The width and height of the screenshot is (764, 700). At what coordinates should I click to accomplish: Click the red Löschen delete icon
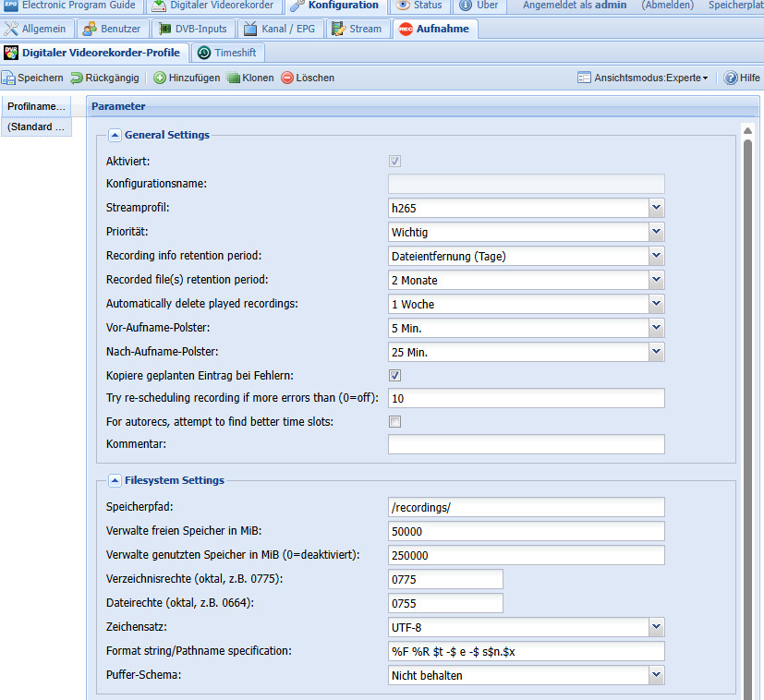(287, 78)
